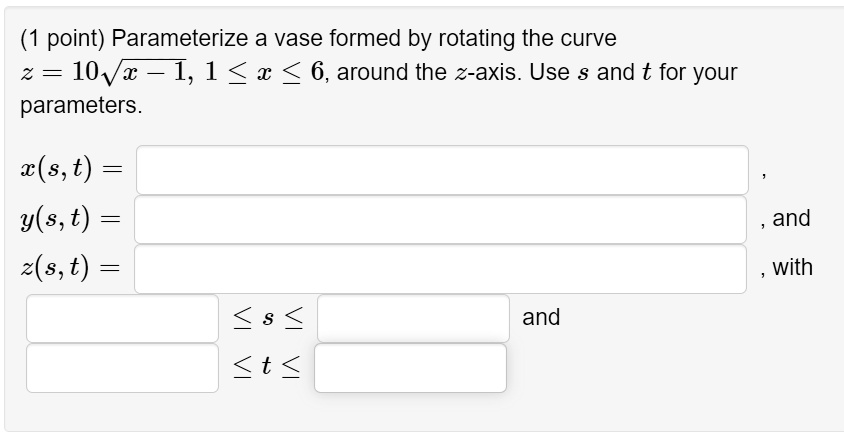Click the comma after the x(s,t) field
This screenshot has width=844, height=448.
pyautogui.click(x=764, y=176)
